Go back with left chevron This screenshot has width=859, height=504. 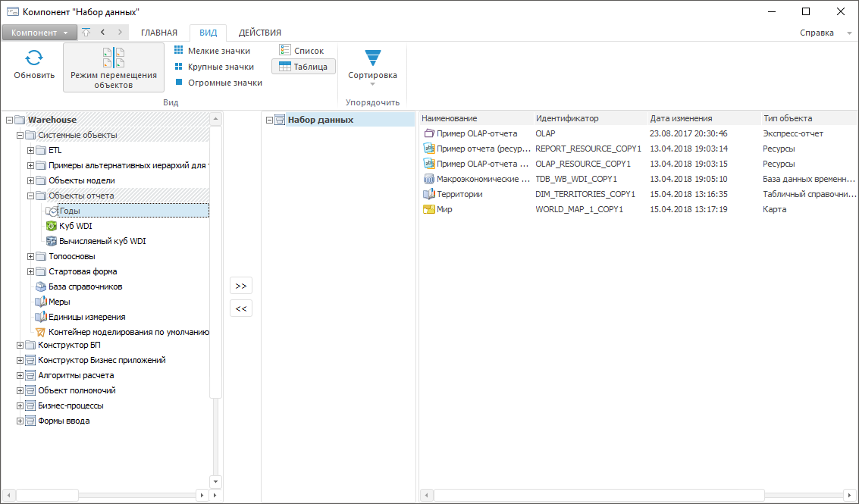coord(103,33)
